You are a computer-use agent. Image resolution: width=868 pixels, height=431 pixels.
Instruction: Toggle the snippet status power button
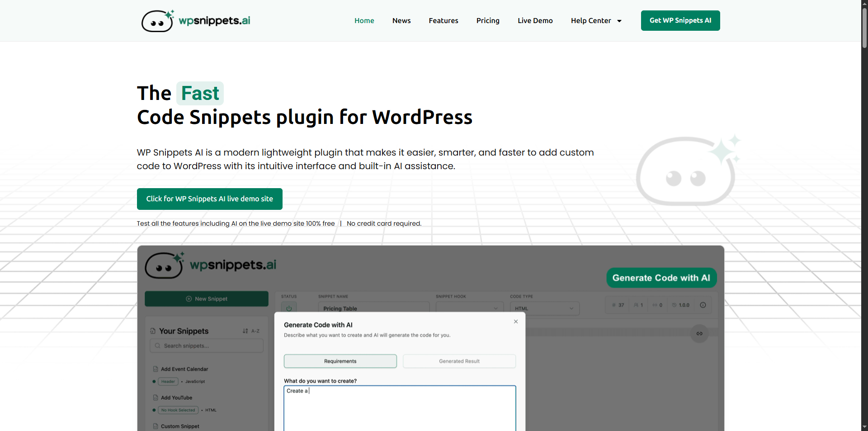(x=289, y=308)
